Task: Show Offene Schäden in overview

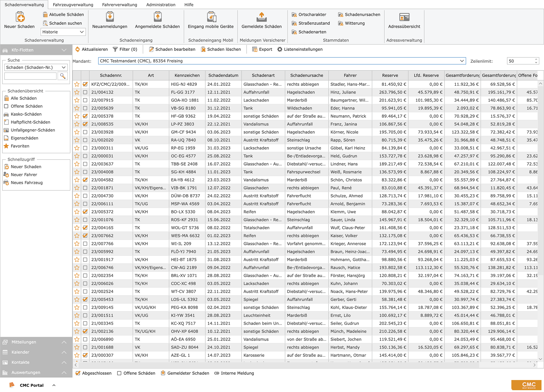Action: (23, 106)
